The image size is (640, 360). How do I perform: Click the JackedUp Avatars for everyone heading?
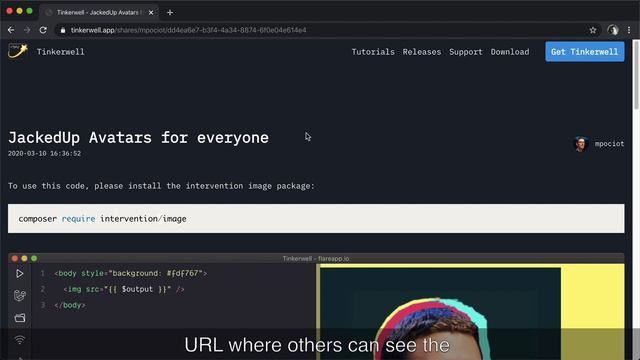tap(138, 138)
